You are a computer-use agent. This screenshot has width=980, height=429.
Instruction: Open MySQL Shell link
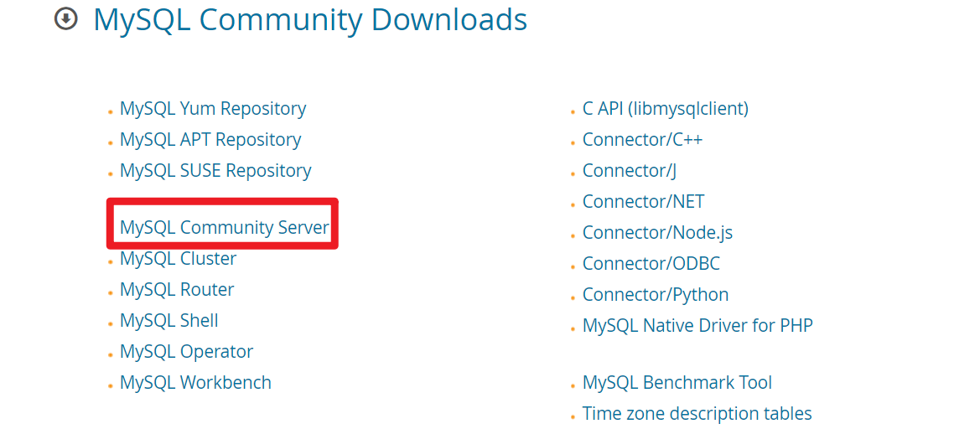pos(169,321)
